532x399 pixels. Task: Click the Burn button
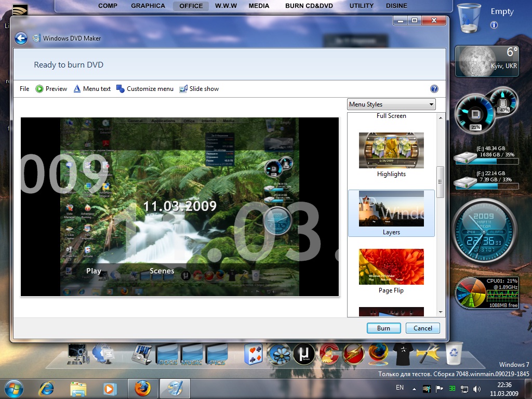pyautogui.click(x=384, y=328)
